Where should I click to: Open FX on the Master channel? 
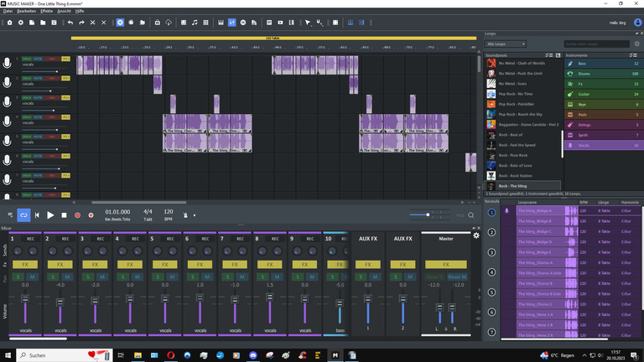445,264
